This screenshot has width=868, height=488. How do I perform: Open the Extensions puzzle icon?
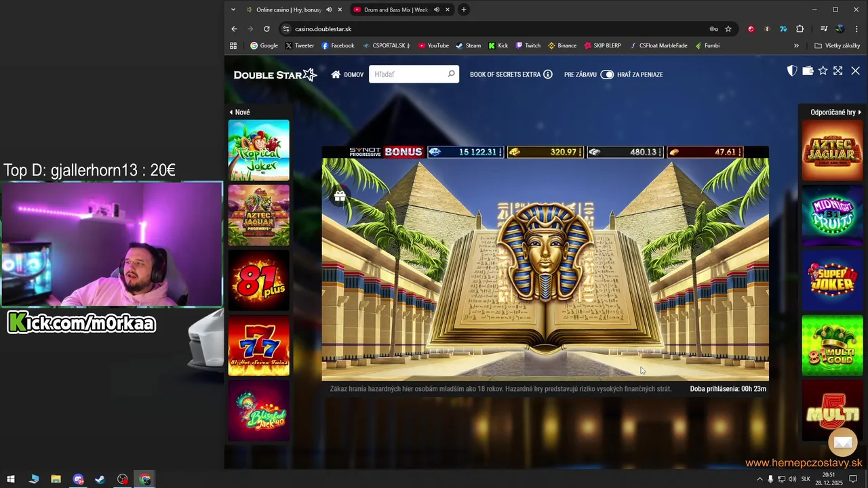click(x=800, y=29)
